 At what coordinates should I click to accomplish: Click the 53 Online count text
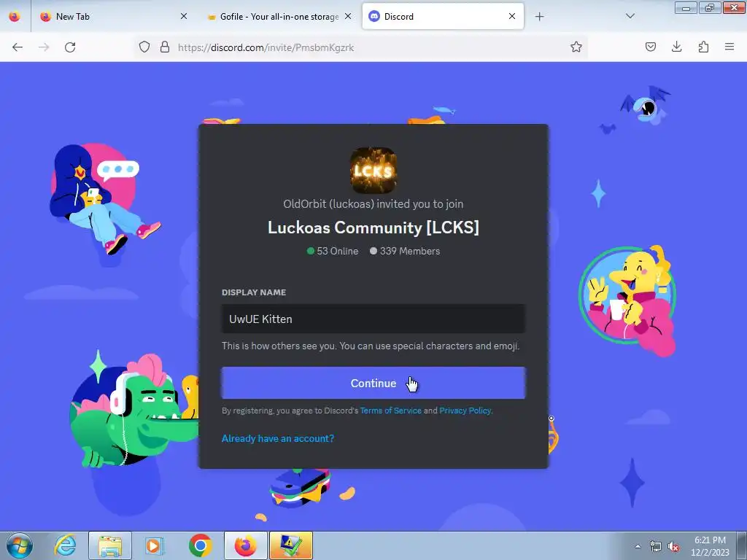pos(337,251)
